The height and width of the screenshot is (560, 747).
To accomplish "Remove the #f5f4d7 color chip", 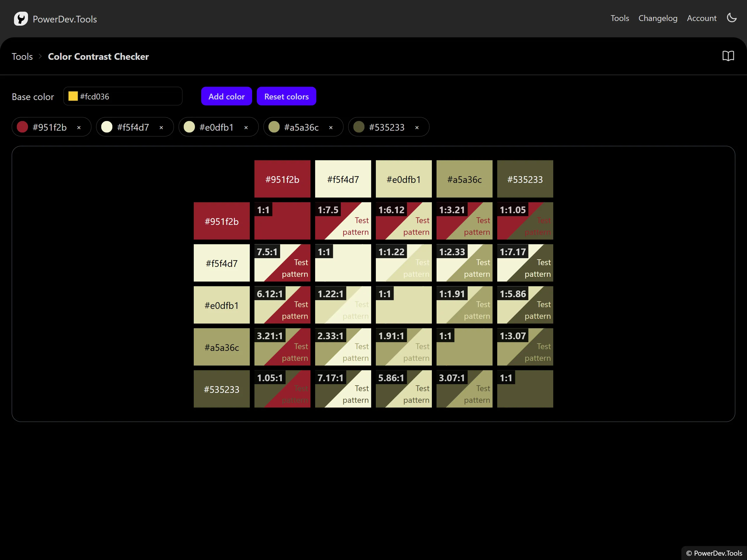I will (161, 127).
